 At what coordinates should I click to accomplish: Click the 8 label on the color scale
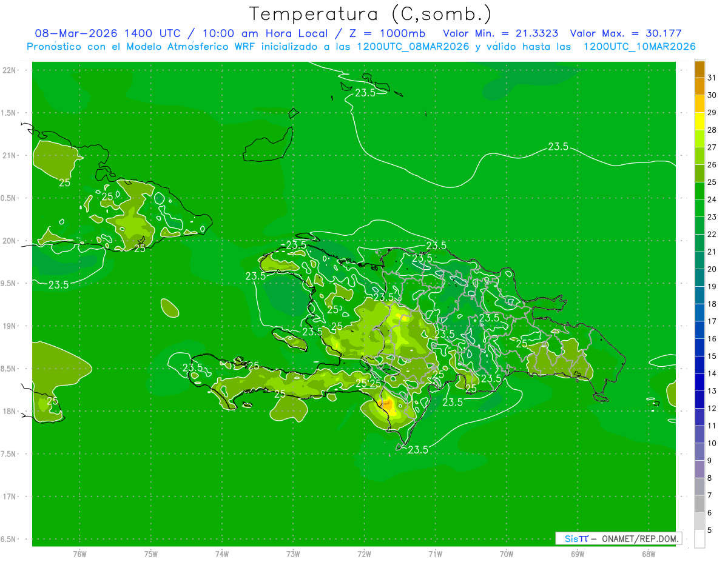[710, 478]
